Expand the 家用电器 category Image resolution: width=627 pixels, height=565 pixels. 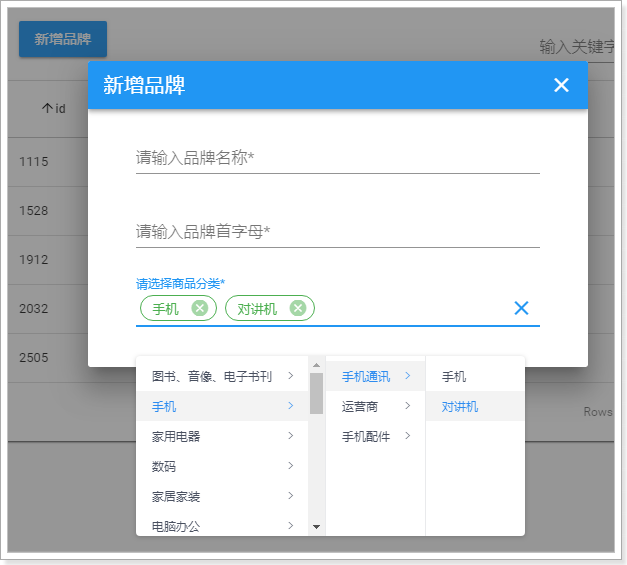point(222,437)
